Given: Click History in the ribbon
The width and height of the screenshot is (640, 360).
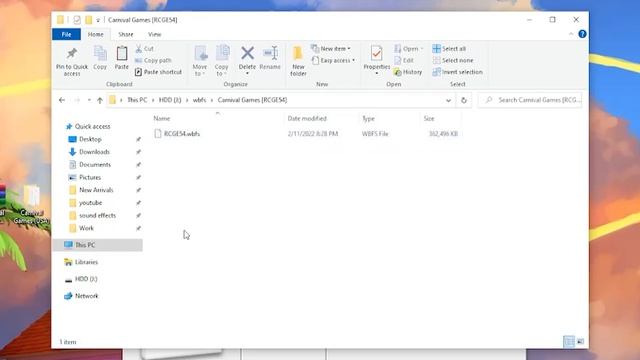Looking at the screenshot, I should click(x=408, y=72).
